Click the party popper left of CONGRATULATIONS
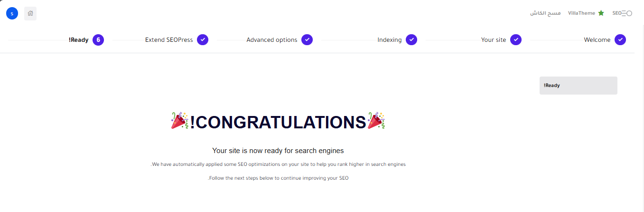The width and height of the screenshot is (644, 212). [180, 121]
